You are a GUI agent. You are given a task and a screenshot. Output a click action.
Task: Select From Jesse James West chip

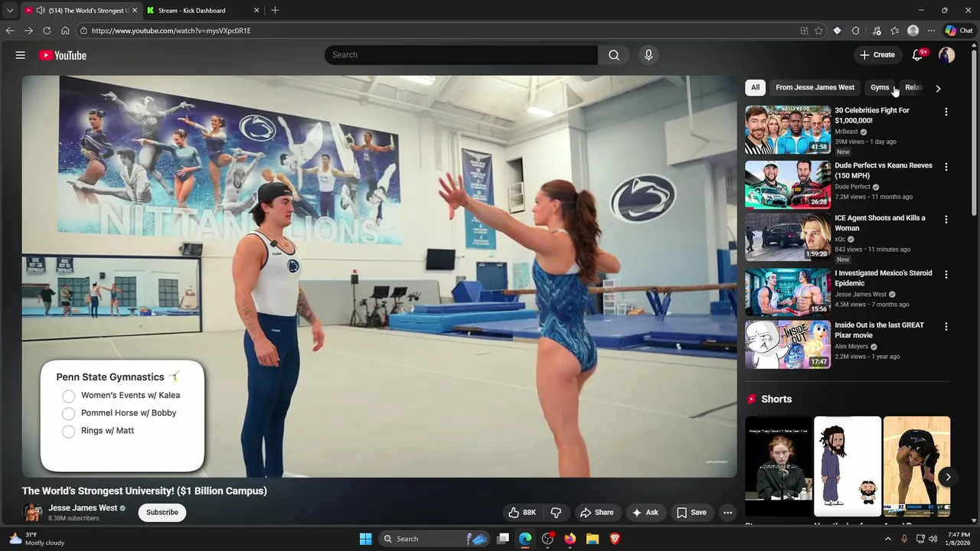(815, 87)
